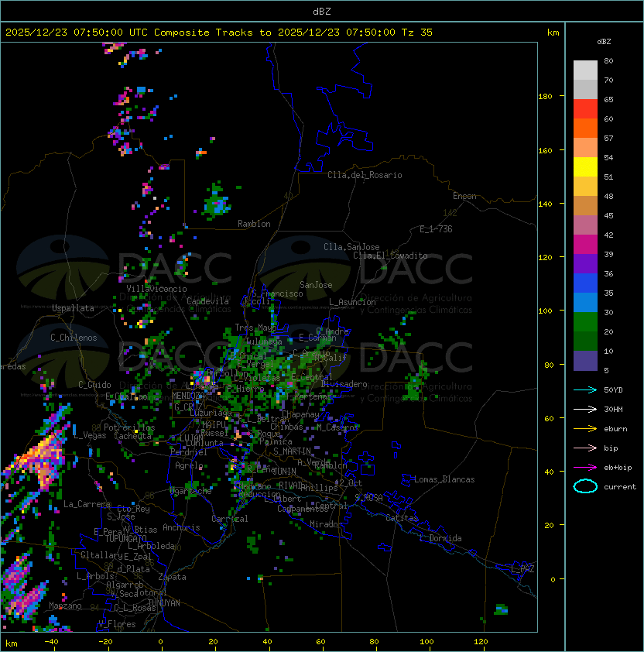The width and height of the screenshot is (644, 652).
Task: Click the 'Catitas' map label
Action: (402, 518)
